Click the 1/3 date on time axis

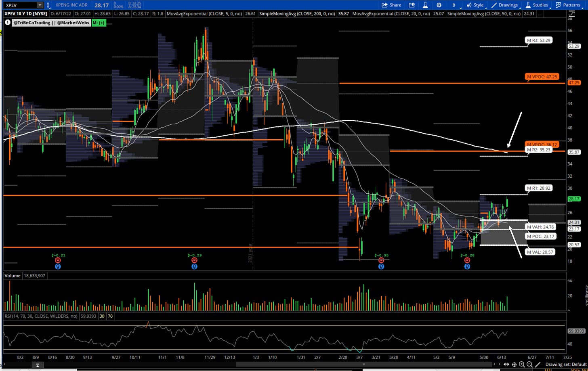click(x=256, y=357)
